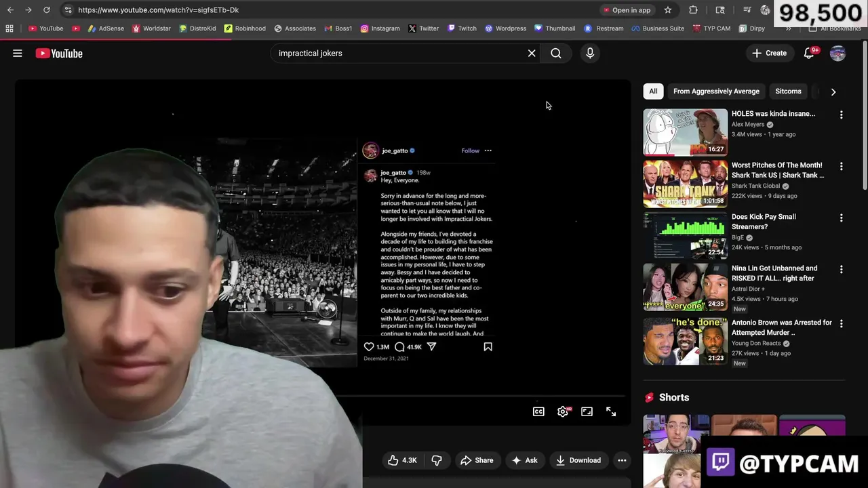Image resolution: width=868 pixels, height=488 pixels.
Task: Open the notifications bell
Action: click(809, 53)
